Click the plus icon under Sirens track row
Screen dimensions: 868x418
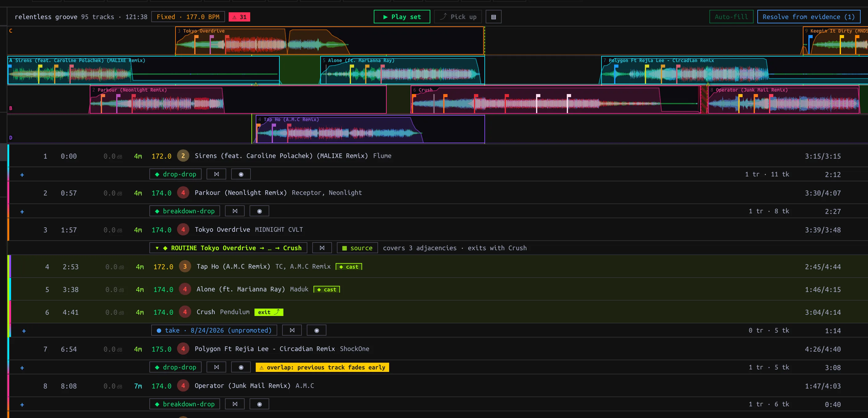(22, 175)
